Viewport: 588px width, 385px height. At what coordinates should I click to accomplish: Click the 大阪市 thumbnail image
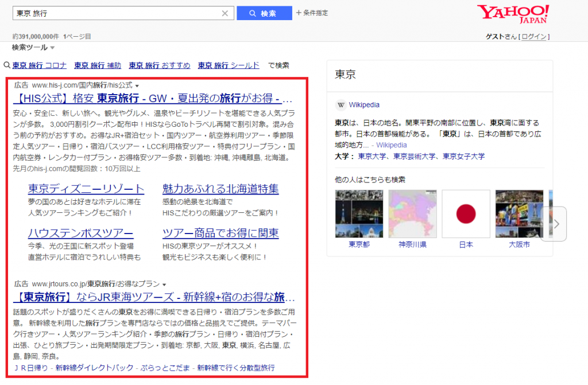(519, 213)
